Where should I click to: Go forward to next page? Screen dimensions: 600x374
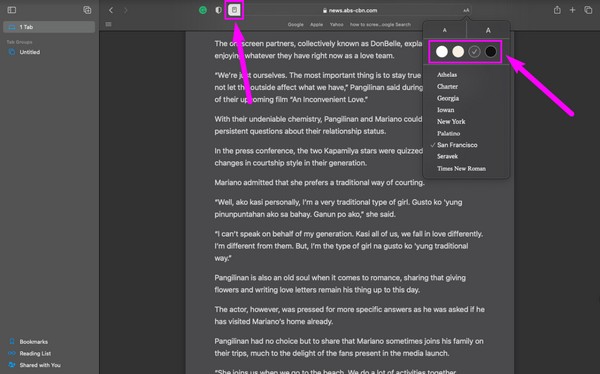[126, 10]
